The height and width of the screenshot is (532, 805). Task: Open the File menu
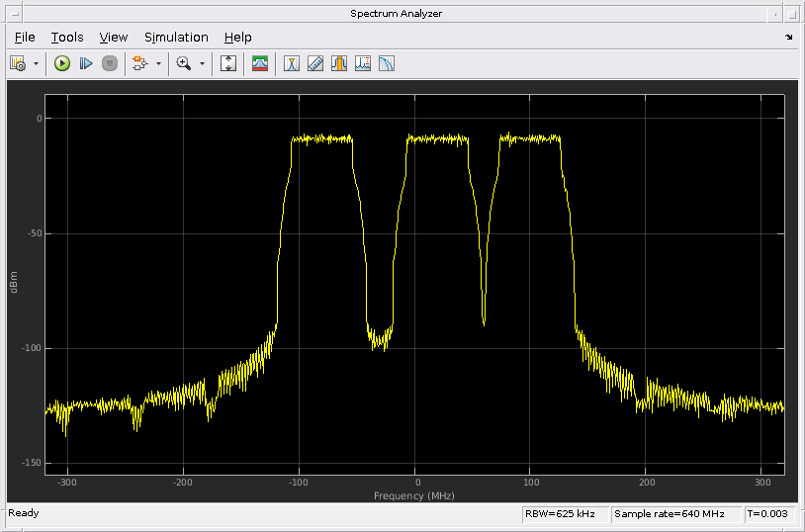tap(25, 37)
